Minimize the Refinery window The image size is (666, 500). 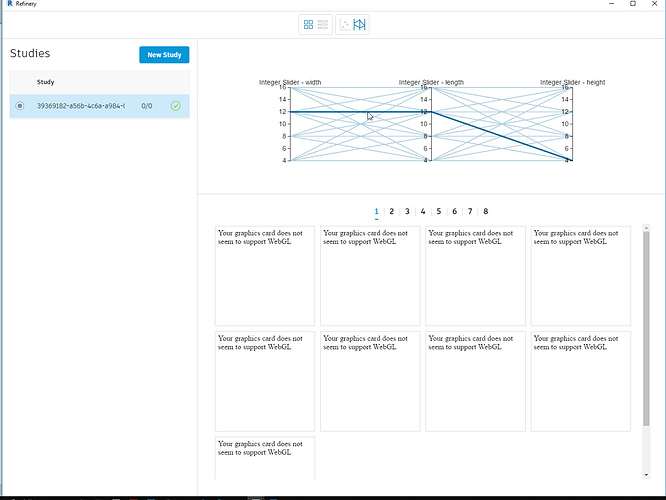[612, 3]
